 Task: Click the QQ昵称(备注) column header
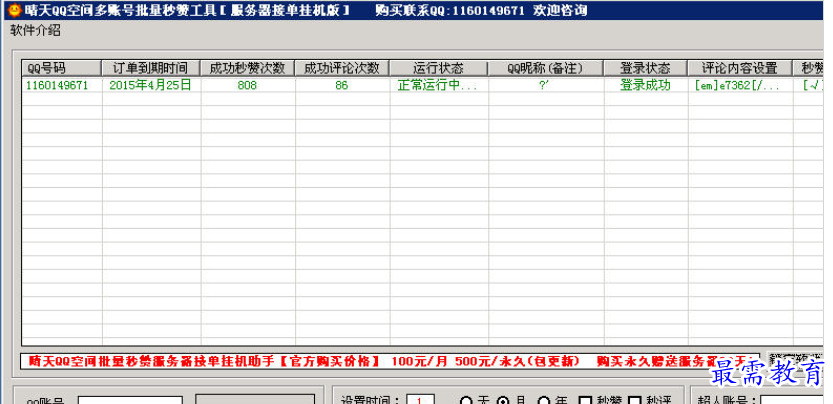click(x=546, y=68)
